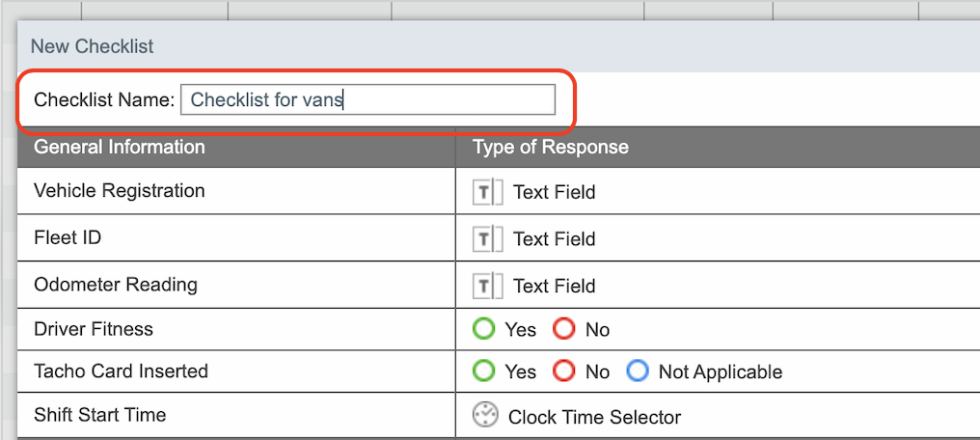Image resolution: width=980 pixels, height=440 pixels.
Task: Click the Clock Time Selector text label
Action: 594,418
